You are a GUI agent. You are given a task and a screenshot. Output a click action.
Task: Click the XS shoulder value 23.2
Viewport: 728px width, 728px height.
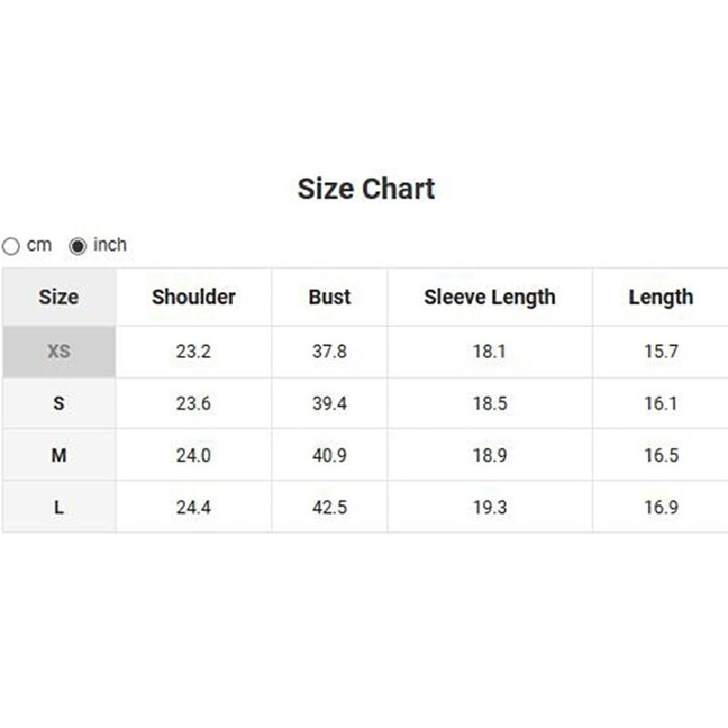coord(194,351)
